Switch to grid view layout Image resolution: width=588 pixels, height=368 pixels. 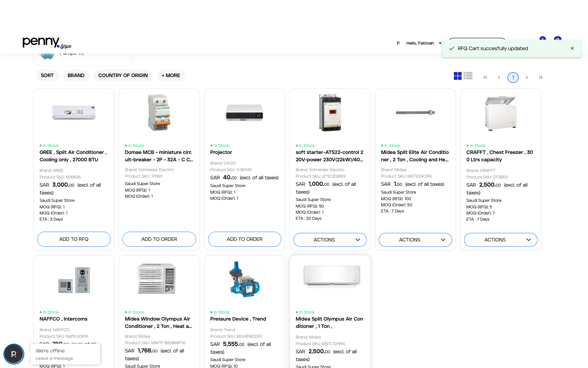(458, 76)
